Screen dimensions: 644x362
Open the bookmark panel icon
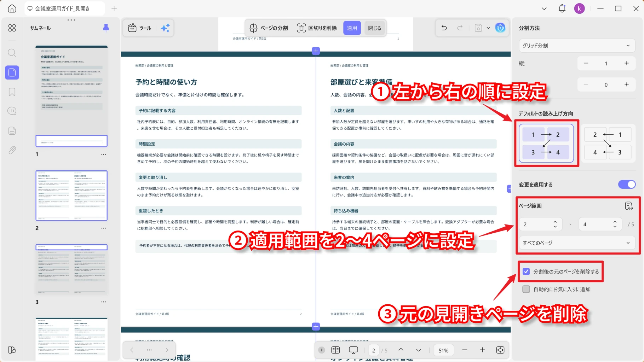12,92
